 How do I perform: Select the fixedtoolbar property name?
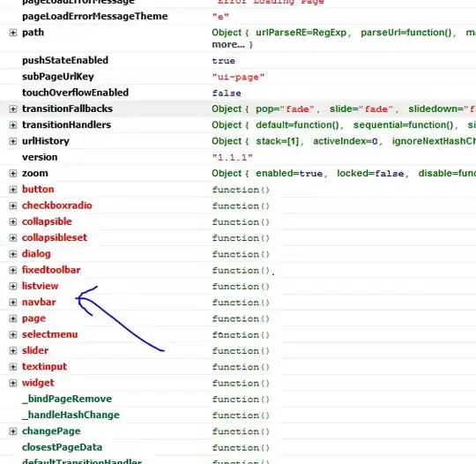51,270
